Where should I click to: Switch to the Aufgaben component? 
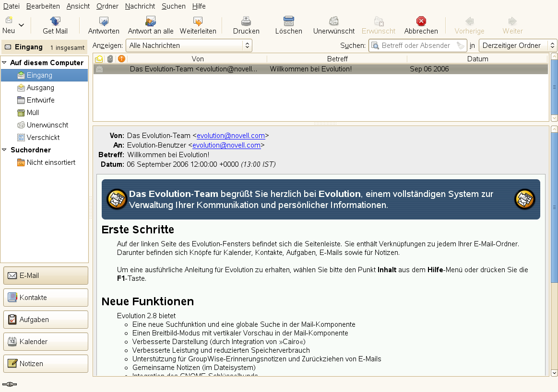[46, 320]
